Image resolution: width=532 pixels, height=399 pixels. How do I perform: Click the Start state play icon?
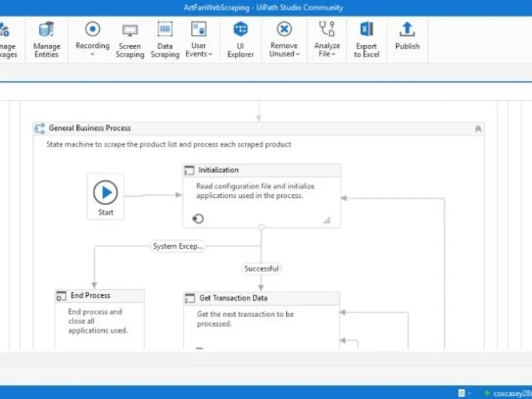pyautogui.click(x=105, y=193)
